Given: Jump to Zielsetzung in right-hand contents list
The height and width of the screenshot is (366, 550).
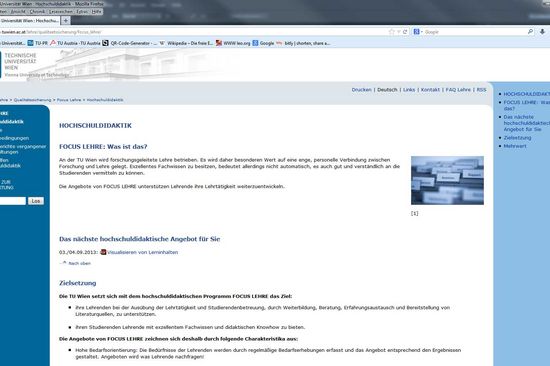Looking at the screenshot, I should (517, 138).
